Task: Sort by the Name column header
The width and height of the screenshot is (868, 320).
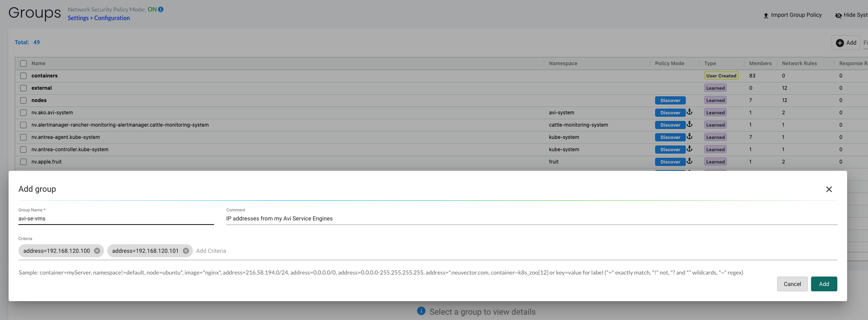Action: [x=38, y=64]
